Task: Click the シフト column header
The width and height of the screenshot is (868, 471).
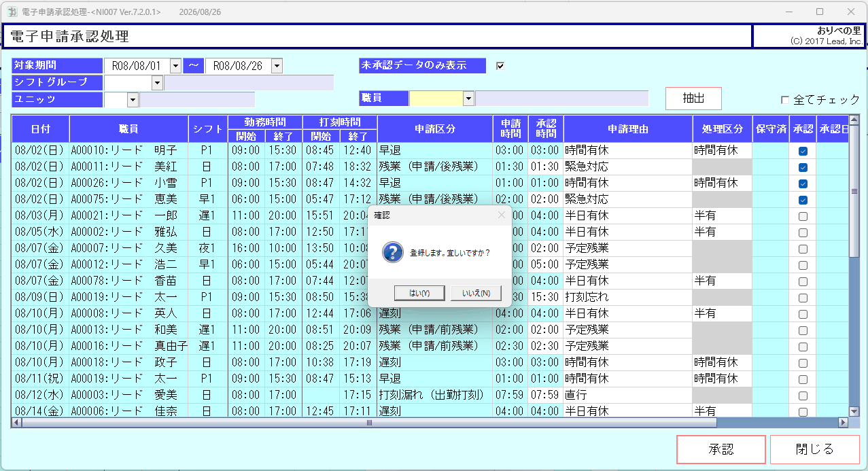Action: point(207,128)
